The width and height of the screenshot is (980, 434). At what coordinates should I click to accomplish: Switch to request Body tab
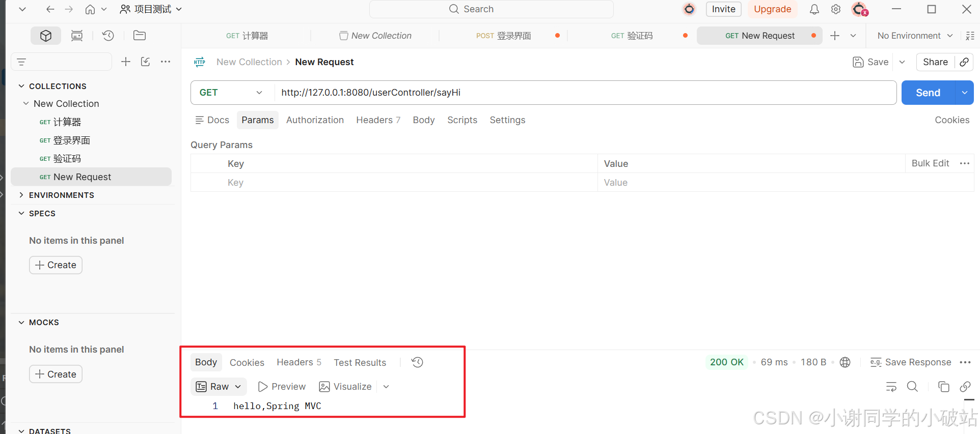click(424, 120)
